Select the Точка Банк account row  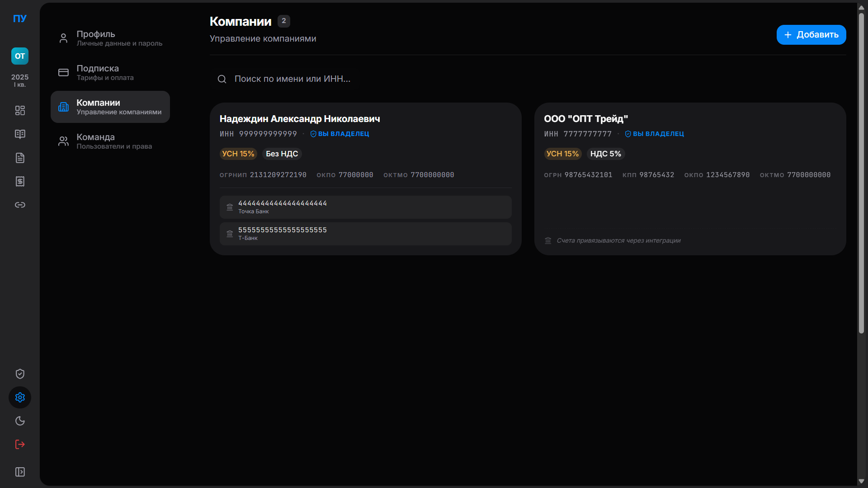coord(365,207)
